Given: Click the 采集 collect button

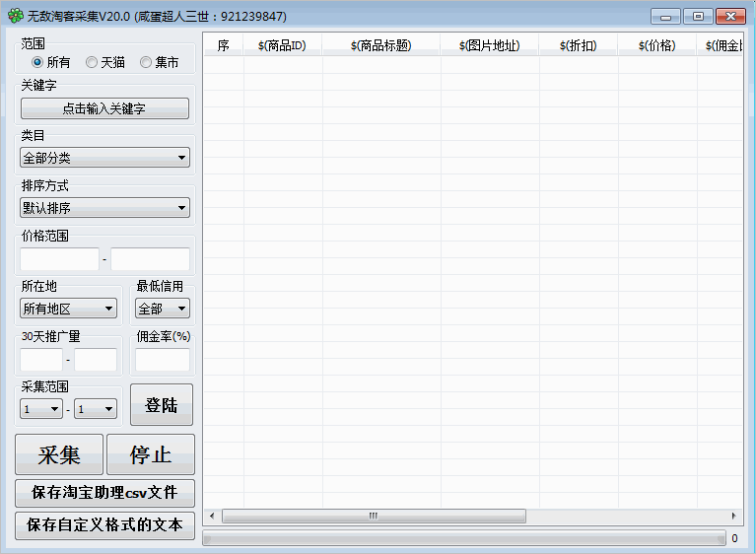Looking at the screenshot, I should pyautogui.click(x=59, y=454).
